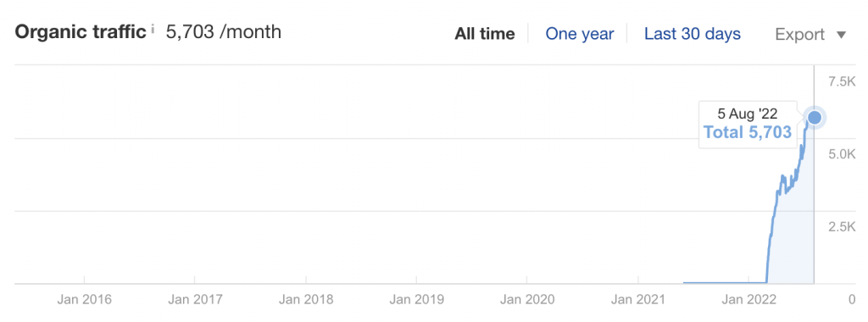The image size is (868, 322).
Task: Click the Jan 2017 axis label
Action: pos(195,300)
